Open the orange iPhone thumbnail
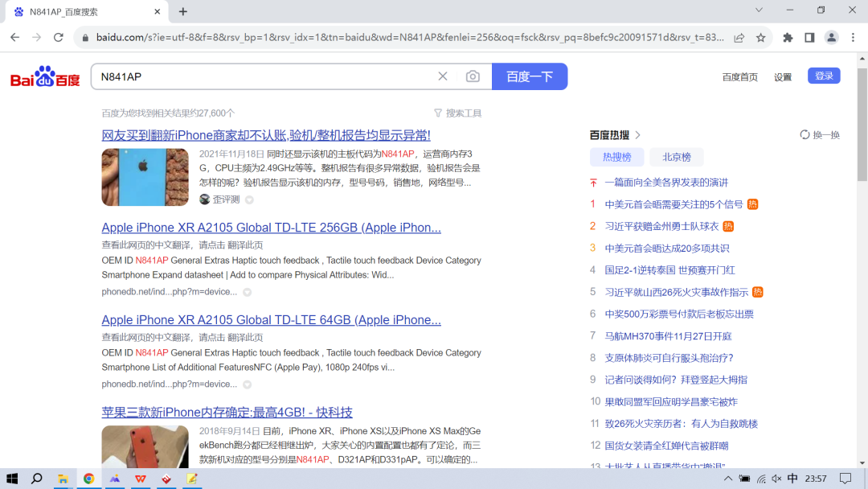Screen dimensions: 868x489 (x=145, y=446)
